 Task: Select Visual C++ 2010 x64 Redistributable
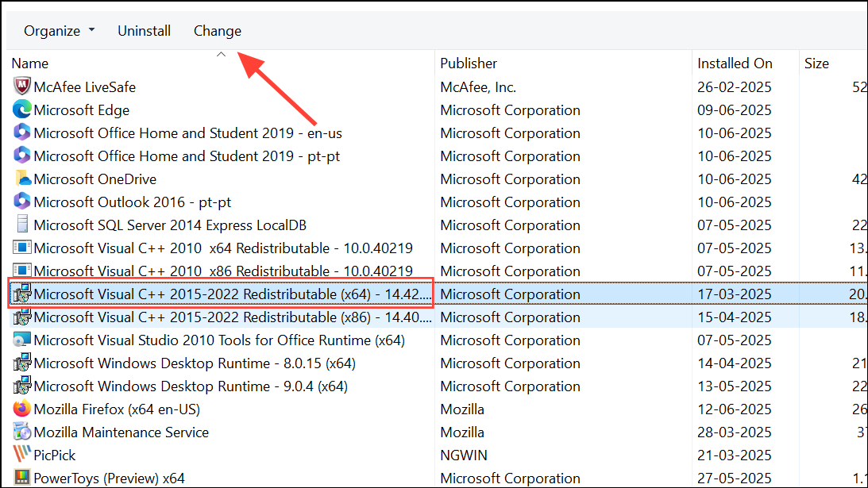click(x=223, y=248)
